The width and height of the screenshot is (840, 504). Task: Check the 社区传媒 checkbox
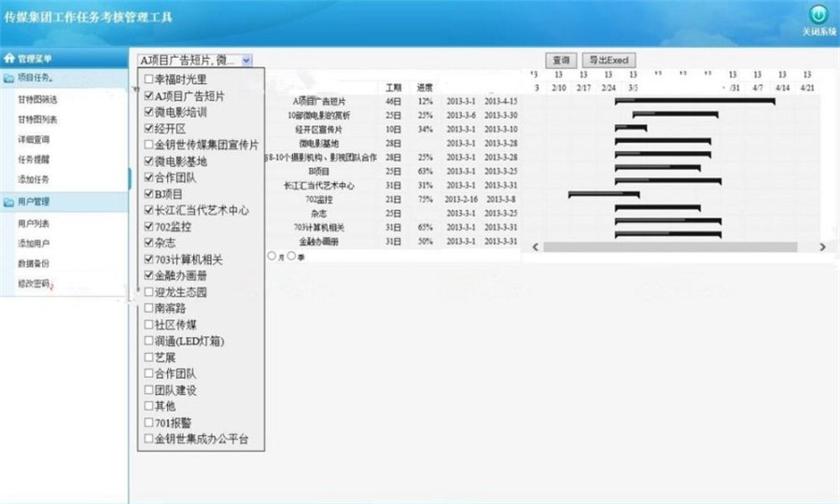tap(148, 325)
